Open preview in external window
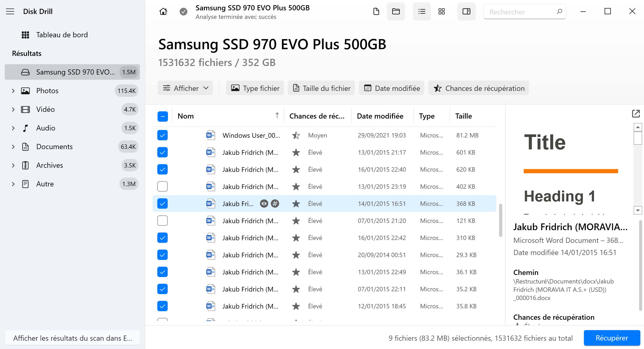The height and width of the screenshot is (349, 644). coord(636,114)
